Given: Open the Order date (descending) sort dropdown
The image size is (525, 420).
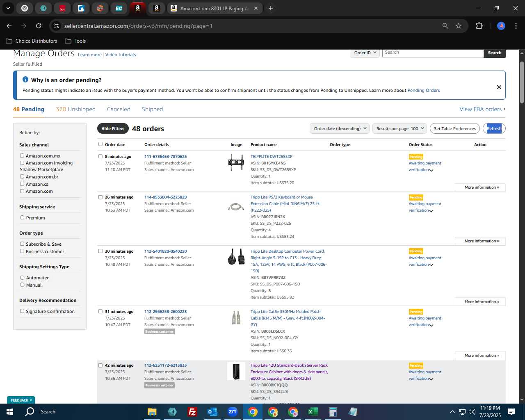Looking at the screenshot, I should [340, 128].
